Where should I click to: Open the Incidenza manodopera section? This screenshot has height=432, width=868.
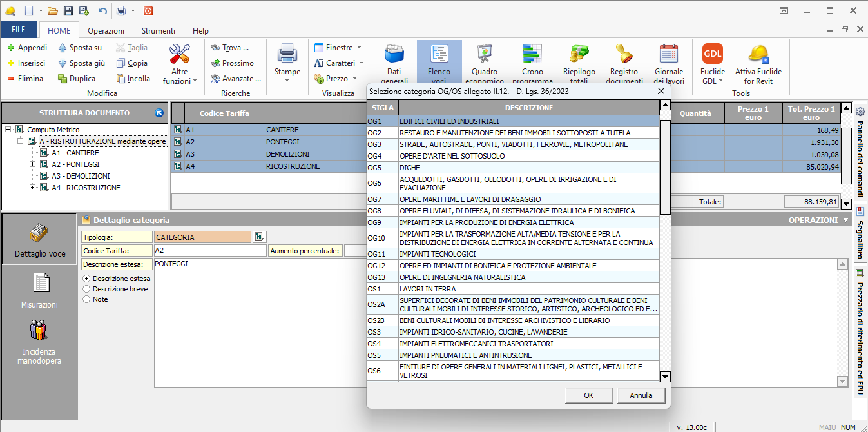pos(39,332)
